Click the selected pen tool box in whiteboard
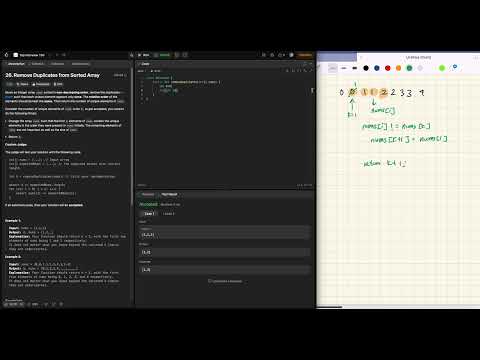Screen dimensions: 480x360 [333, 68]
